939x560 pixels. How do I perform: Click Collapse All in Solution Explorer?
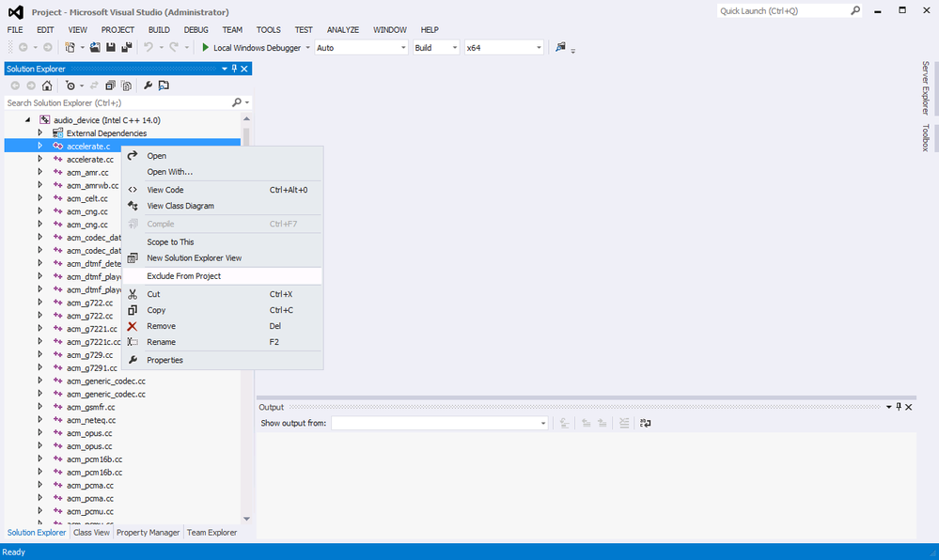click(x=110, y=86)
